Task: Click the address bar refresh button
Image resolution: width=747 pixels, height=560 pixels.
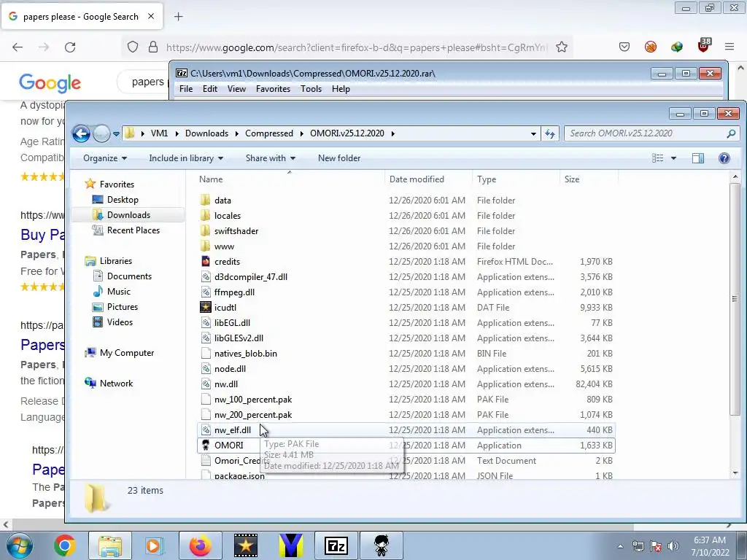Action: point(550,134)
